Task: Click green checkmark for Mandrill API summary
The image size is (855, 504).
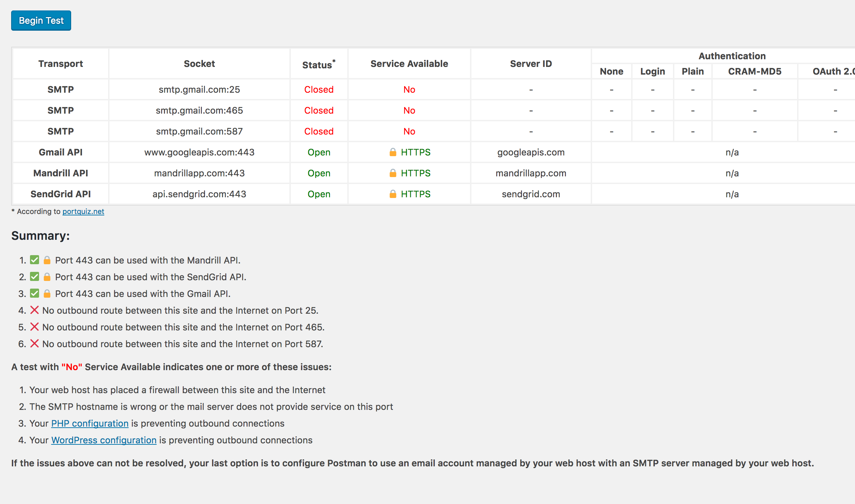Action: click(35, 260)
